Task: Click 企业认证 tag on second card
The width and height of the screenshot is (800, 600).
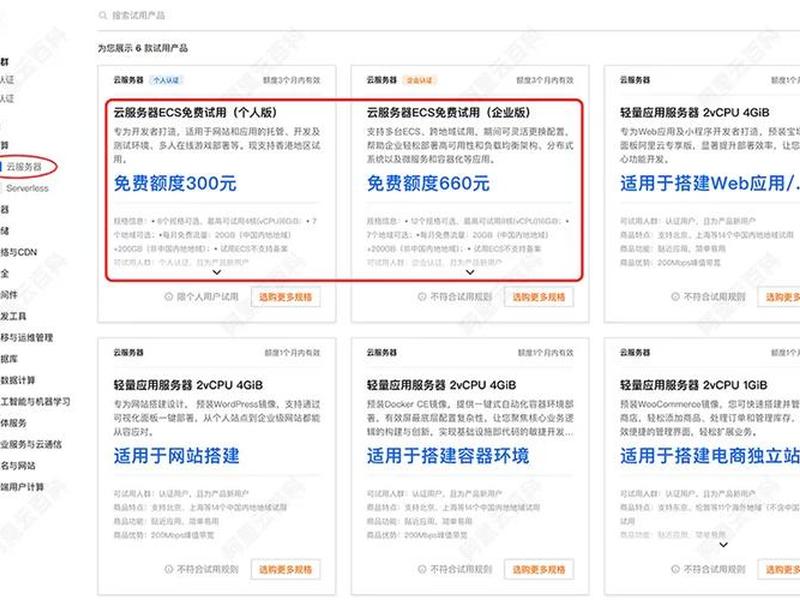Action: click(419, 80)
